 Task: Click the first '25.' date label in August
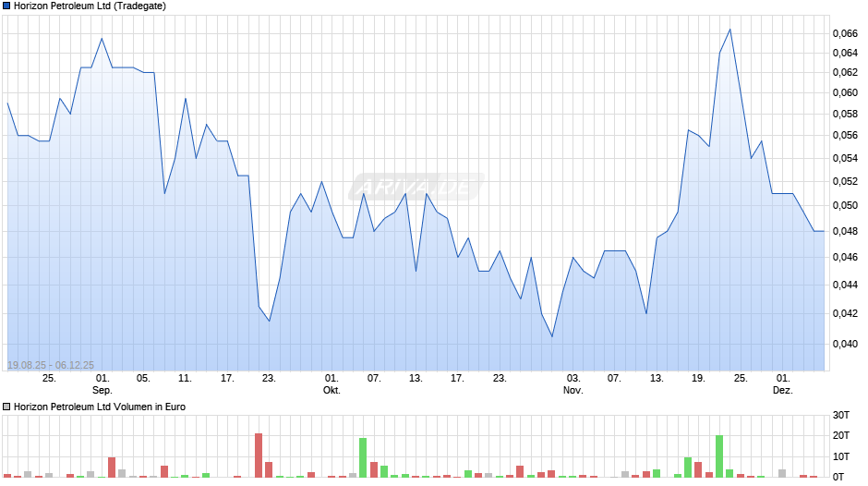click(49, 379)
